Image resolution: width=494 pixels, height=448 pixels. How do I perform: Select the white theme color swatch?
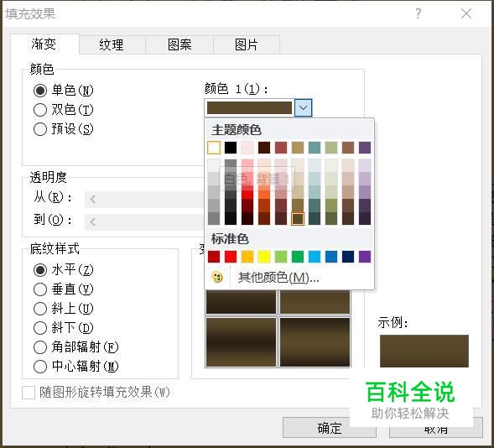click(x=214, y=148)
